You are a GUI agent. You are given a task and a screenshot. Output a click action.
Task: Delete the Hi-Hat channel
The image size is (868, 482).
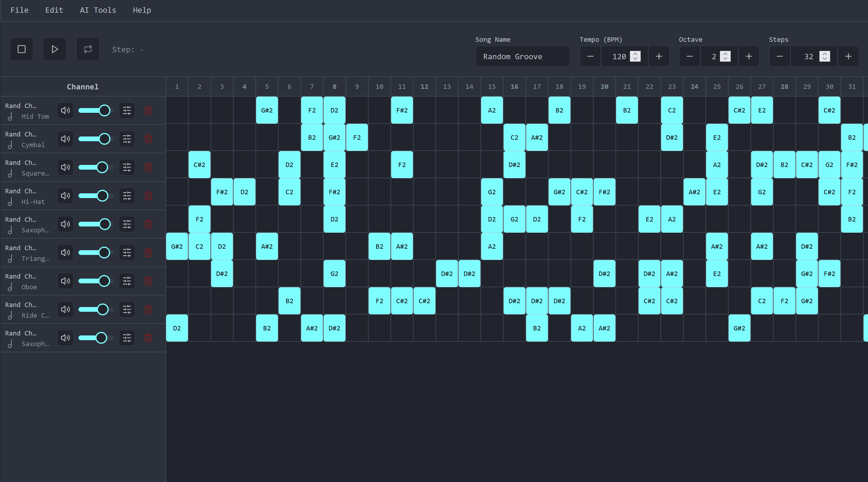click(148, 196)
